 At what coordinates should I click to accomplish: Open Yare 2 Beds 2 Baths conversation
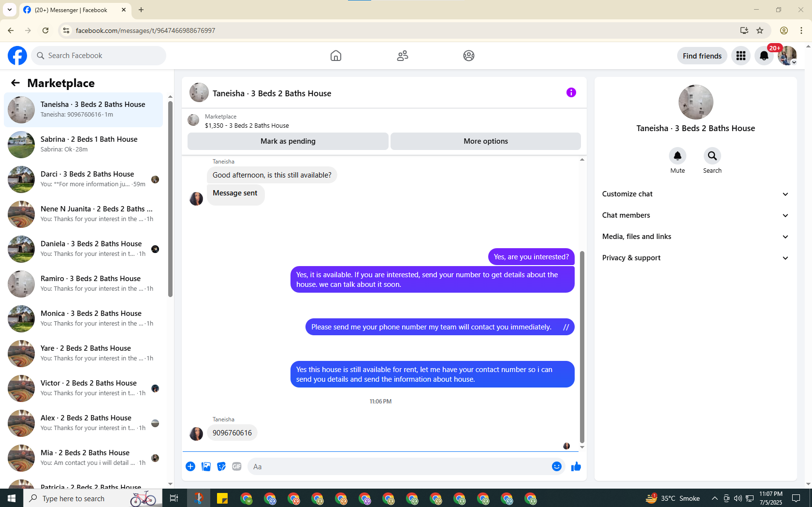tap(84, 354)
